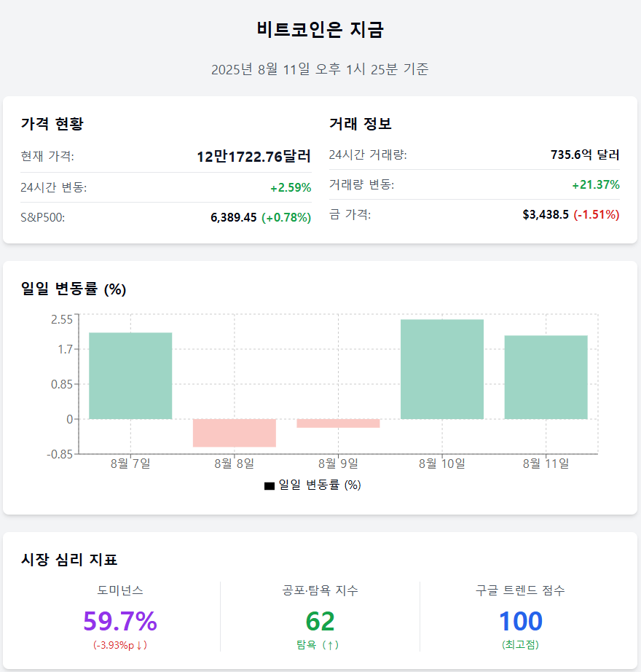Click the 2.55 y-axis label
The height and width of the screenshot is (672, 641).
[x=62, y=319]
